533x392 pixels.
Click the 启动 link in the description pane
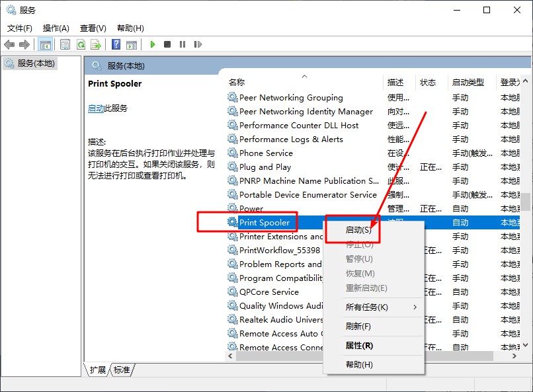96,108
